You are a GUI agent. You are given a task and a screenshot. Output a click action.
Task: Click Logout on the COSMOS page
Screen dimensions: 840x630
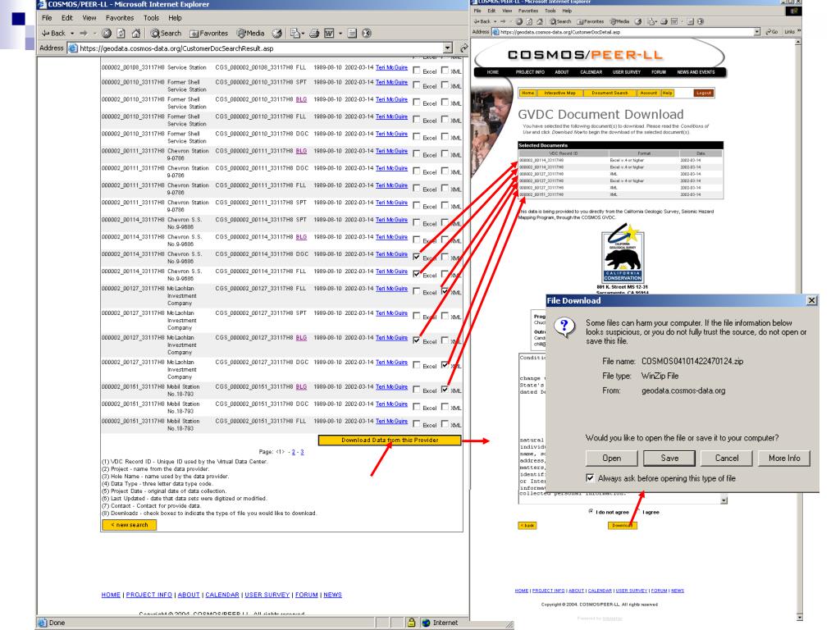[x=703, y=93]
